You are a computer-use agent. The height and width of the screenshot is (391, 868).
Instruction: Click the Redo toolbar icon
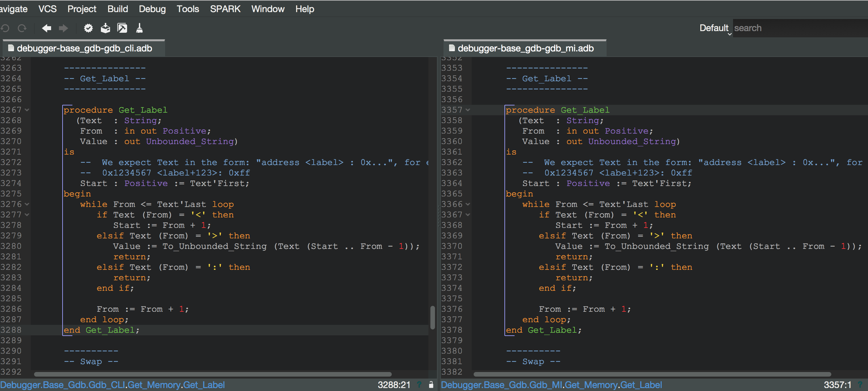pyautogui.click(x=22, y=28)
